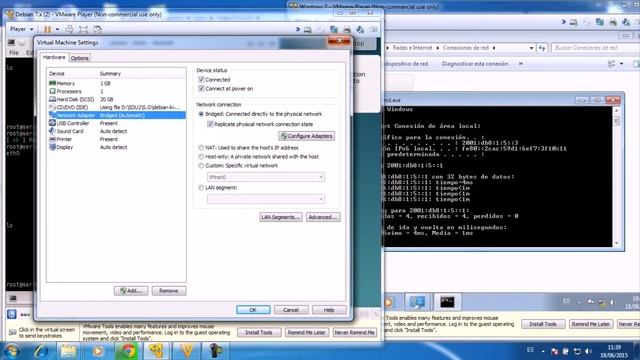Open Google Chrome from taskbar
The image size is (640, 360).
(x=128, y=351)
